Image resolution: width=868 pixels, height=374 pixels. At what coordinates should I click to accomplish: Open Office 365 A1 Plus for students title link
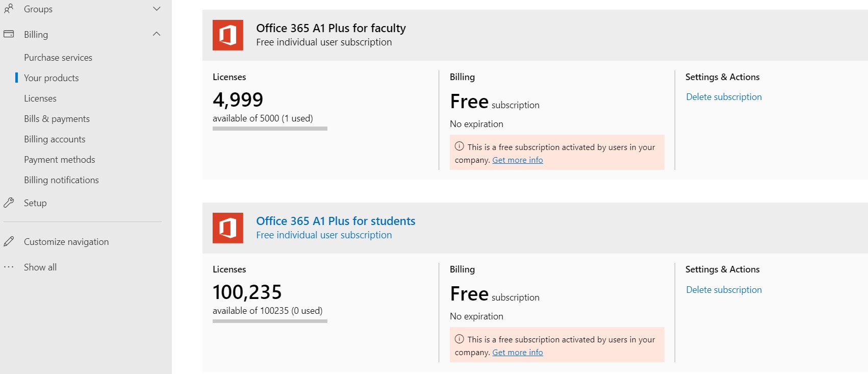336,221
